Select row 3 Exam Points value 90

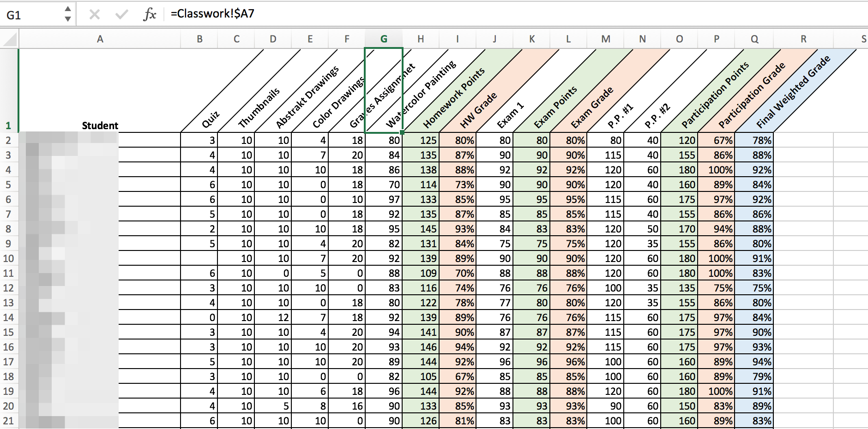[x=532, y=155]
